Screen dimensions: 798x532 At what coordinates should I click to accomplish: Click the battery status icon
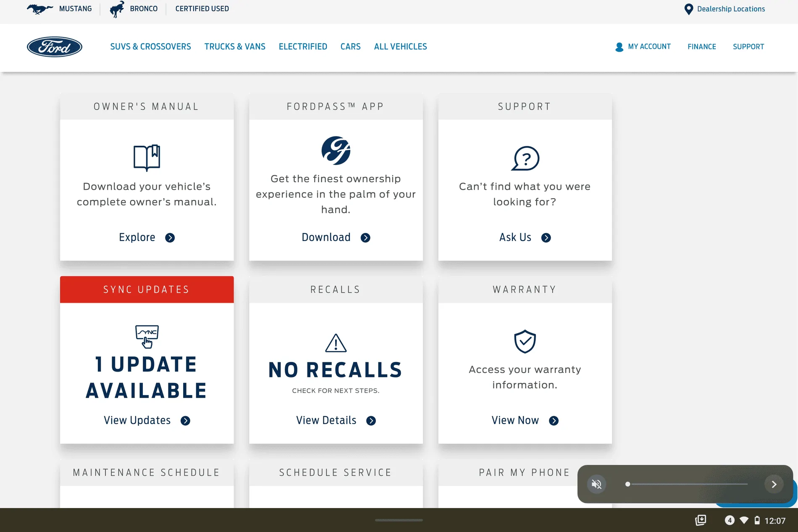(757, 520)
